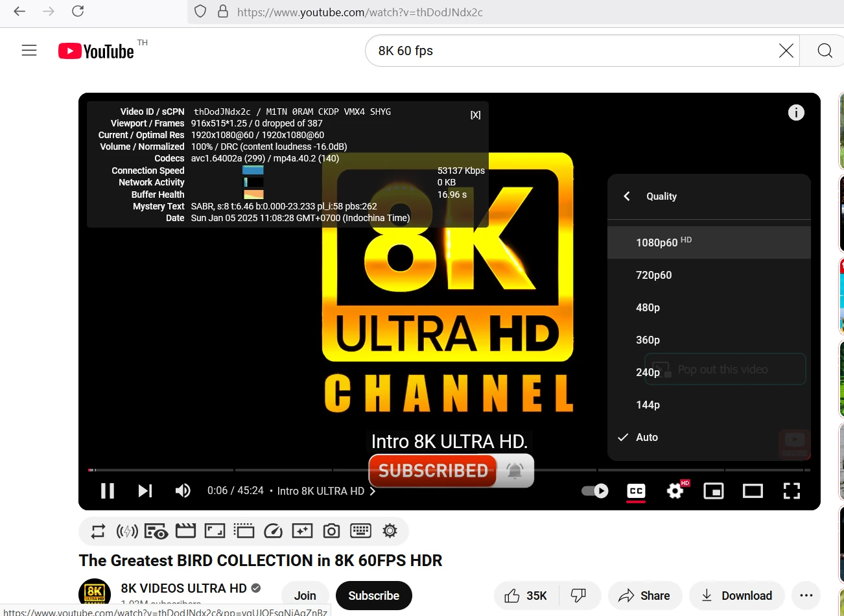
Task: Open the video info card icon
Action: 796,113
